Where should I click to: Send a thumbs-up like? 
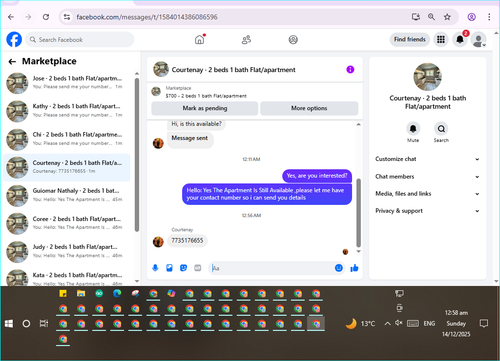coord(354,268)
